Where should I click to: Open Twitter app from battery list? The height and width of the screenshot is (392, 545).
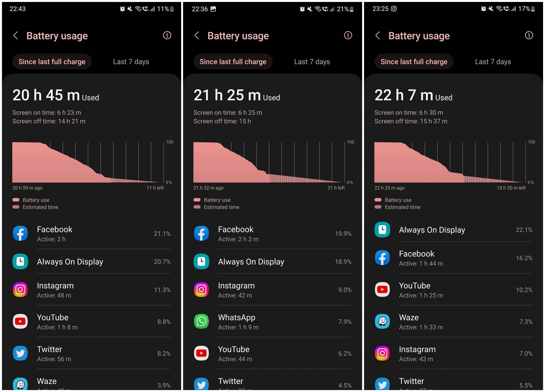pyautogui.click(x=91, y=350)
